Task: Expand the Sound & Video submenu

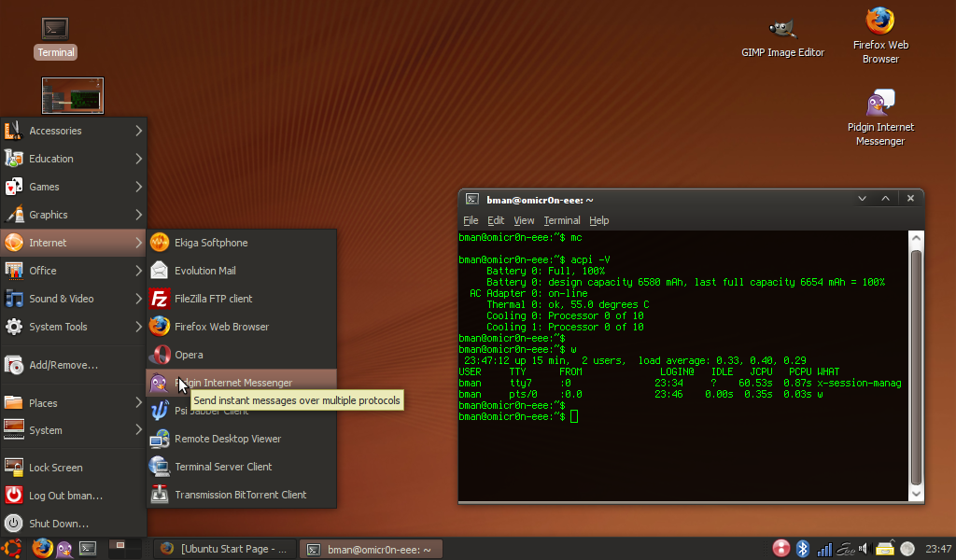Action: [73, 299]
